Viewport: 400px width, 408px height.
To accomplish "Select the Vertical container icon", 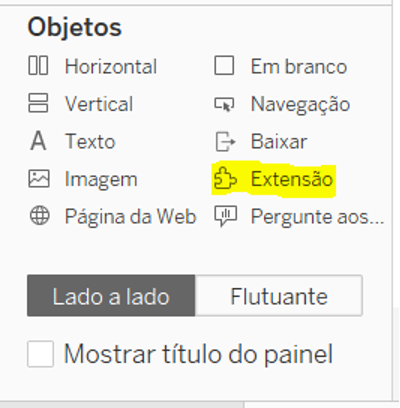I will (x=38, y=103).
